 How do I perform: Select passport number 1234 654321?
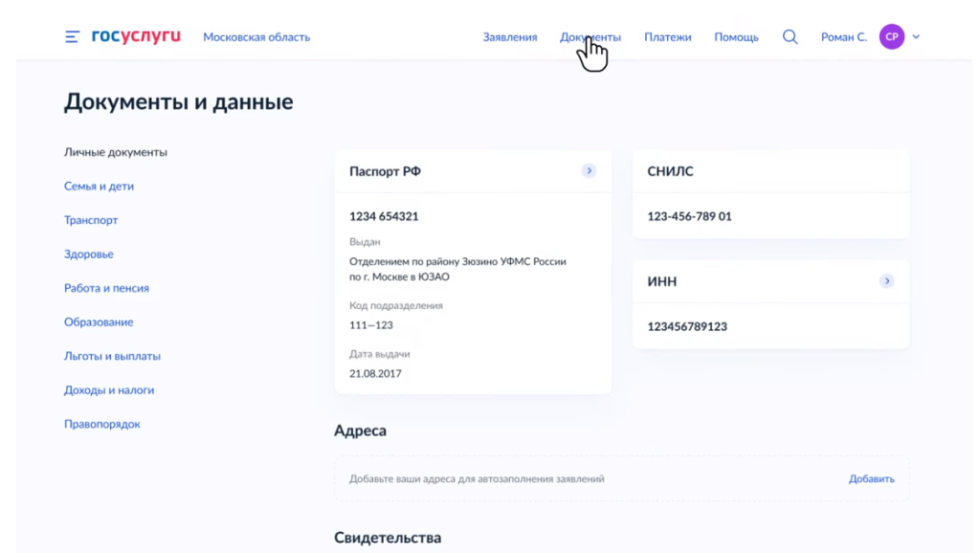tap(384, 216)
